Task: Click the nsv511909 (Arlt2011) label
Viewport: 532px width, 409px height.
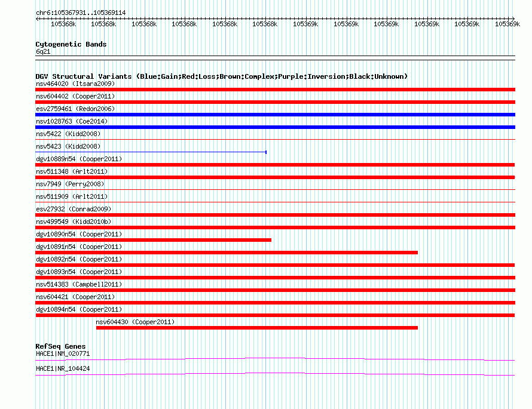Action: (72, 196)
